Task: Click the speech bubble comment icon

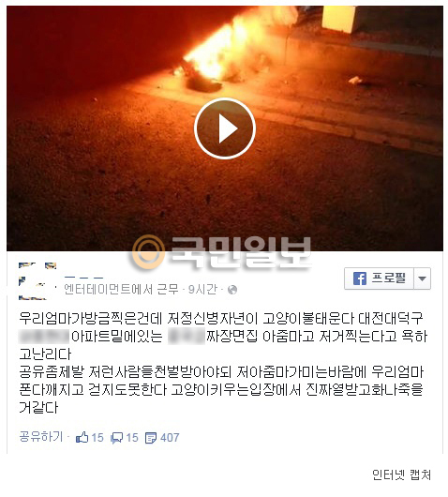Action: tap(116, 438)
